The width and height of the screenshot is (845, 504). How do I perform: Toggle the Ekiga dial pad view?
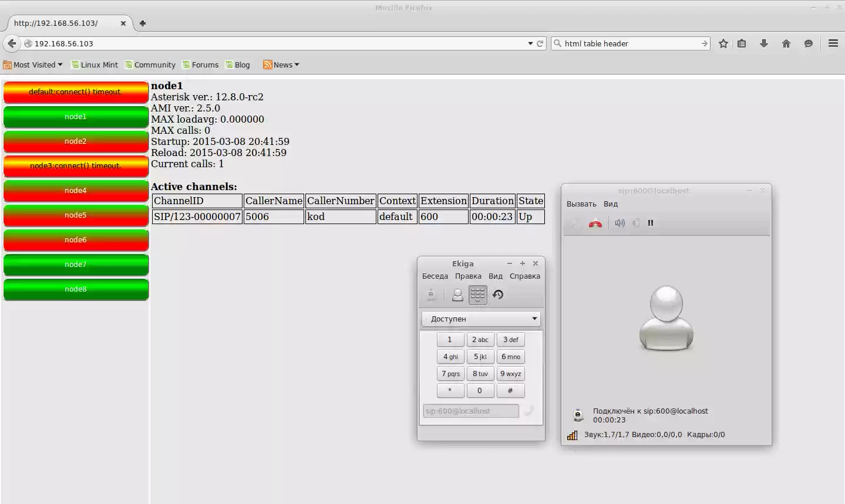477,295
